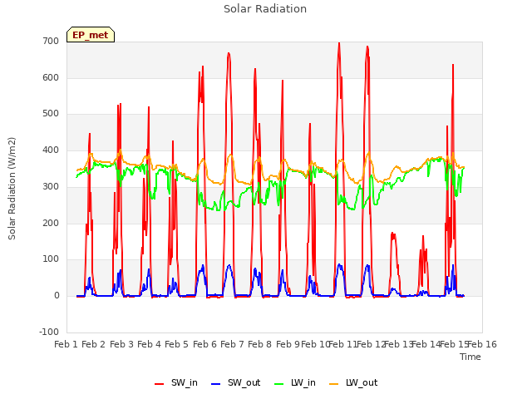Click the -100 y-axis tick label

(x=49, y=332)
